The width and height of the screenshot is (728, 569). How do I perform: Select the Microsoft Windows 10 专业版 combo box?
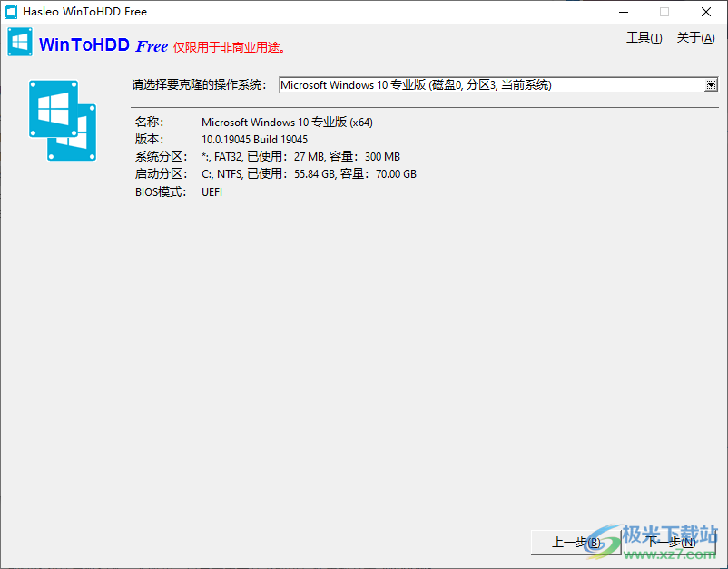coord(498,85)
